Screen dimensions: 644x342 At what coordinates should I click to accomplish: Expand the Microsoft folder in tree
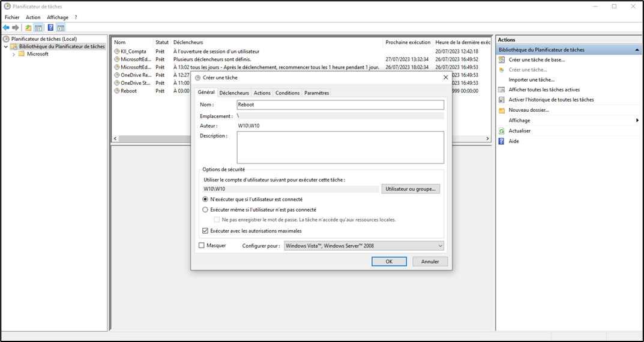pyautogui.click(x=14, y=54)
